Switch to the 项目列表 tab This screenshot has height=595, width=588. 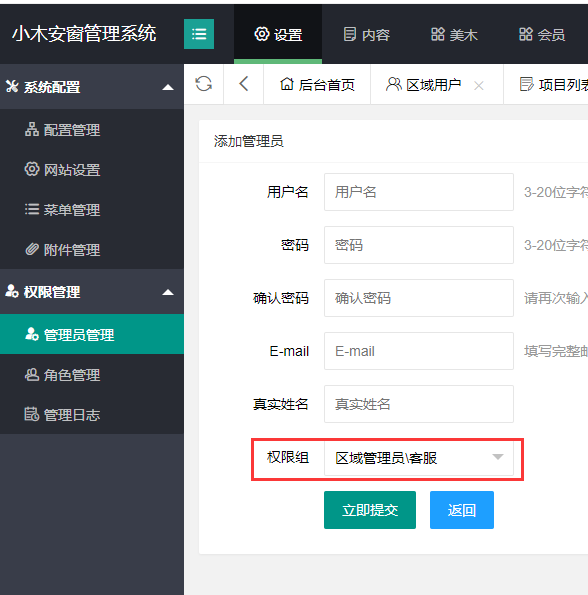tap(553, 84)
